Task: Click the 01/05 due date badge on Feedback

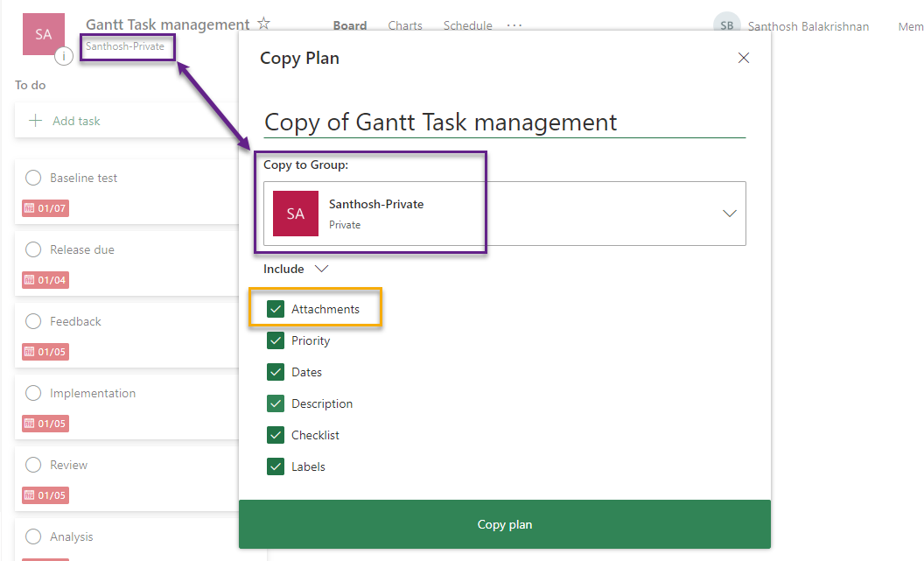Action: coord(45,352)
